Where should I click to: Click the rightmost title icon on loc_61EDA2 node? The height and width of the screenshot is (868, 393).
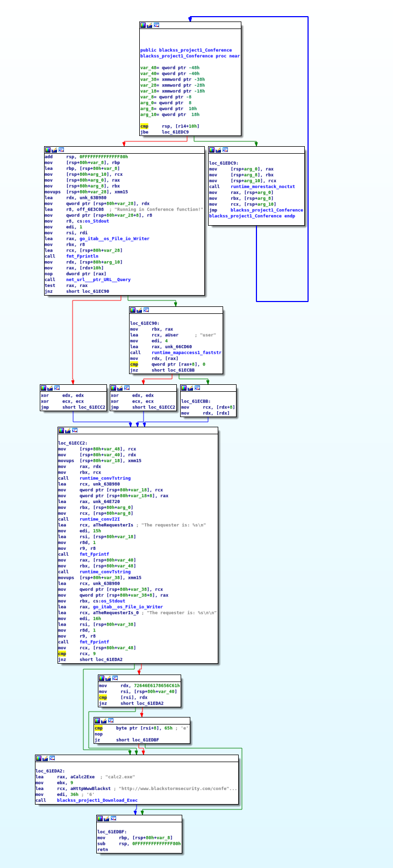pyautogui.click(x=52, y=758)
